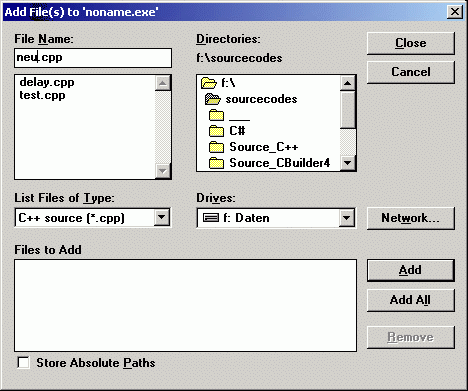Open the List Files of Type dropdown arrow
Image resolution: width=468 pixels, height=391 pixels.
coord(162,218)
